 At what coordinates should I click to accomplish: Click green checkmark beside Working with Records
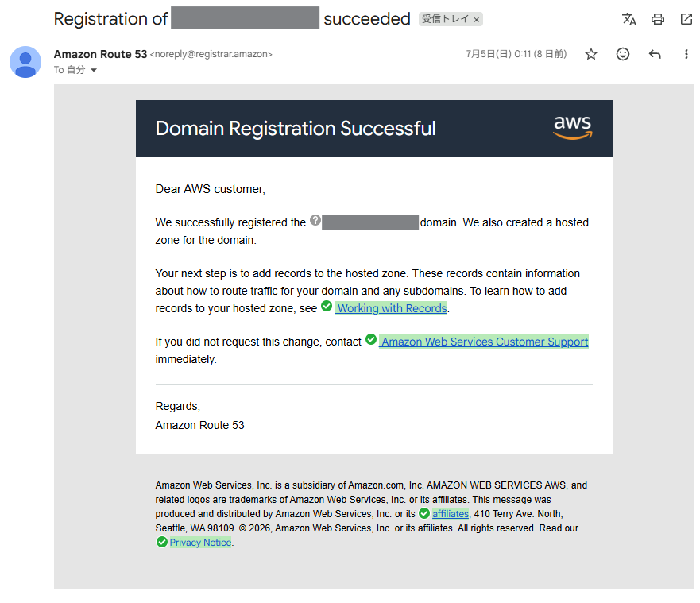pos(327,306)
